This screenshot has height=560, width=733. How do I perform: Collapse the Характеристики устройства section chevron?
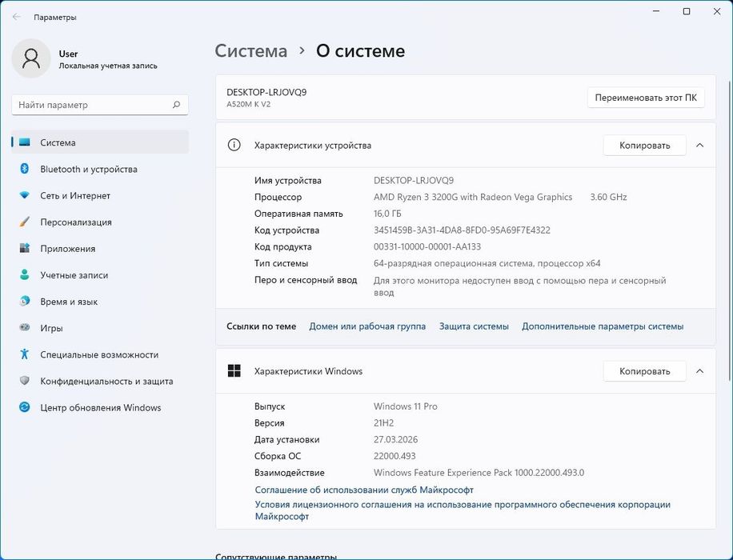[700, 146]
